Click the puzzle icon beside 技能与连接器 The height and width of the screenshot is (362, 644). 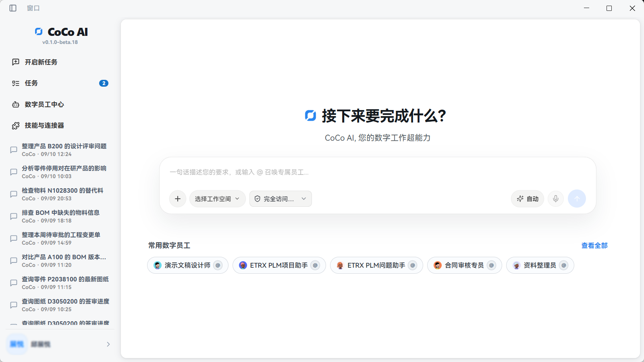point(16,126)
